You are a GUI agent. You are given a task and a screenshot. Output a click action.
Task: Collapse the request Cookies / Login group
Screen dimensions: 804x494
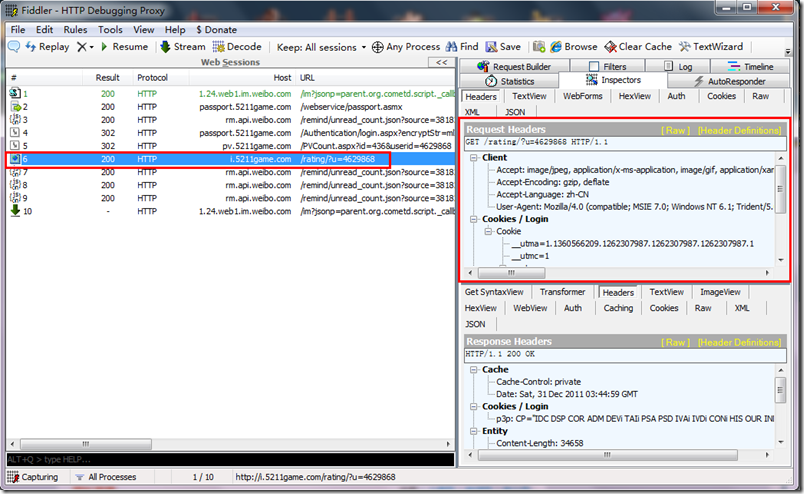click(474, 220)
